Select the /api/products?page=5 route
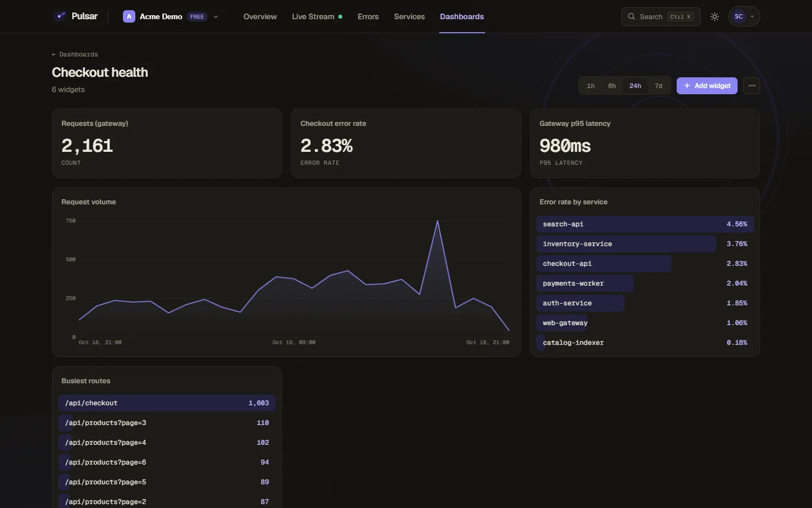The image size is (812, 508). tap(166, 482)
